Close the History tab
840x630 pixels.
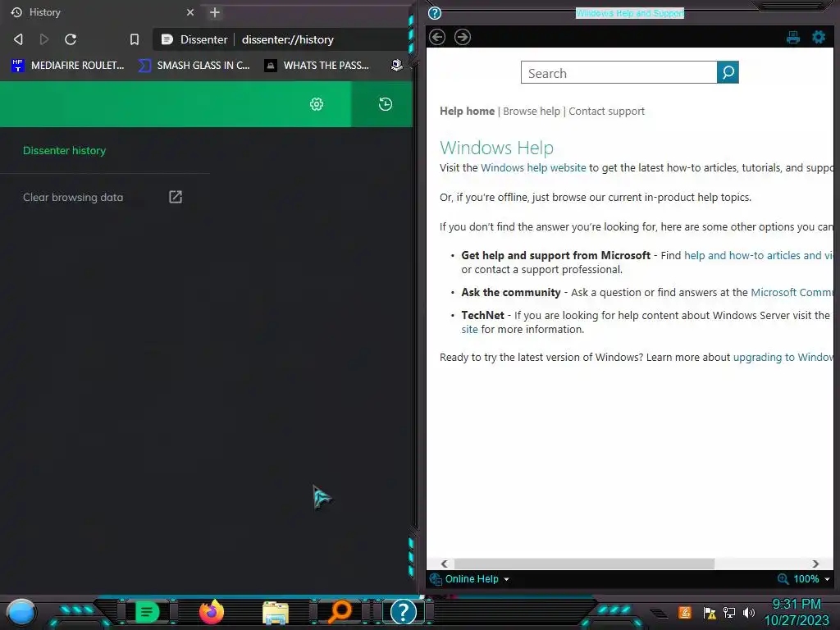click(x=189, y=12)
